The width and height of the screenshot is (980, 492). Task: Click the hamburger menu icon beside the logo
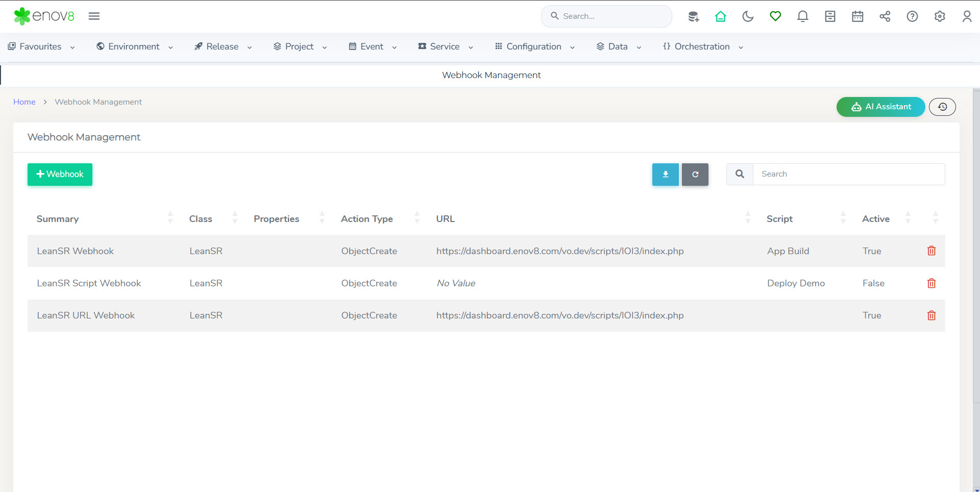pyautogui.click(x=94, y=16)
